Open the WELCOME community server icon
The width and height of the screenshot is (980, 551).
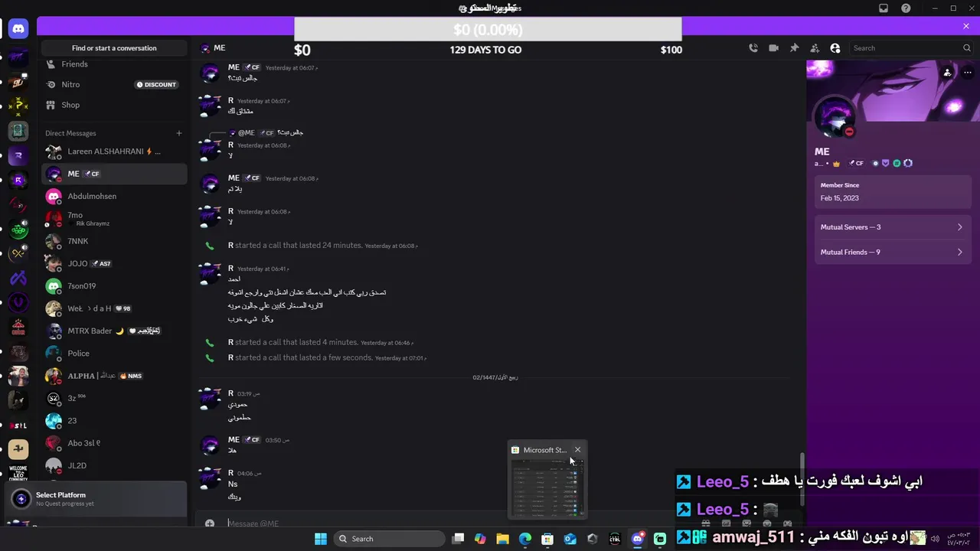(19, 473)
